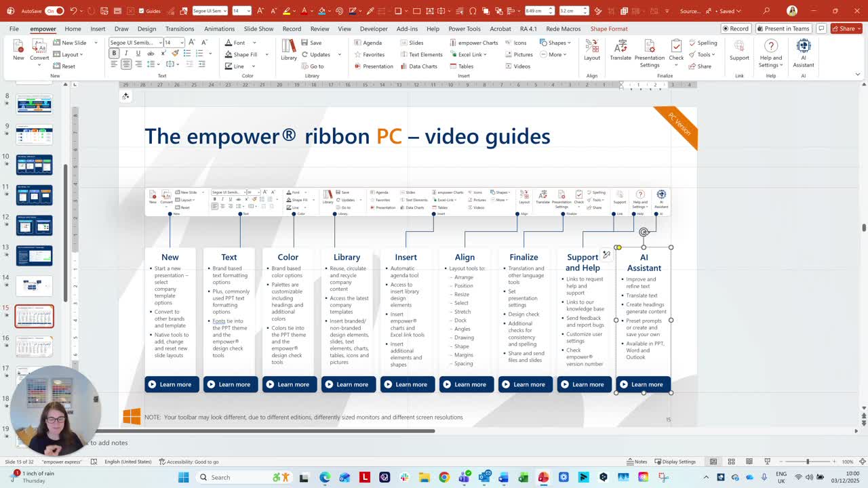Open Microsoft Teams from the taskbar
868x488 pixels.
tap(464, 477)
